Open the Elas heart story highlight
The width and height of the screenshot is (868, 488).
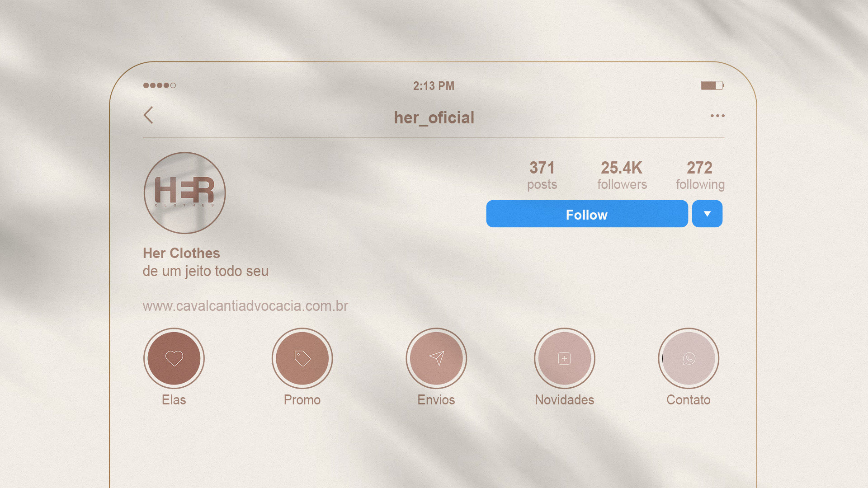pyautogui.click(x=174, y=358)
